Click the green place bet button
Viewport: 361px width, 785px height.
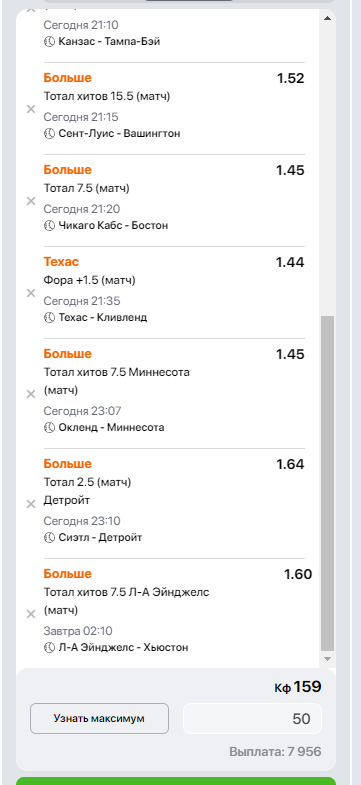[176, 781]
